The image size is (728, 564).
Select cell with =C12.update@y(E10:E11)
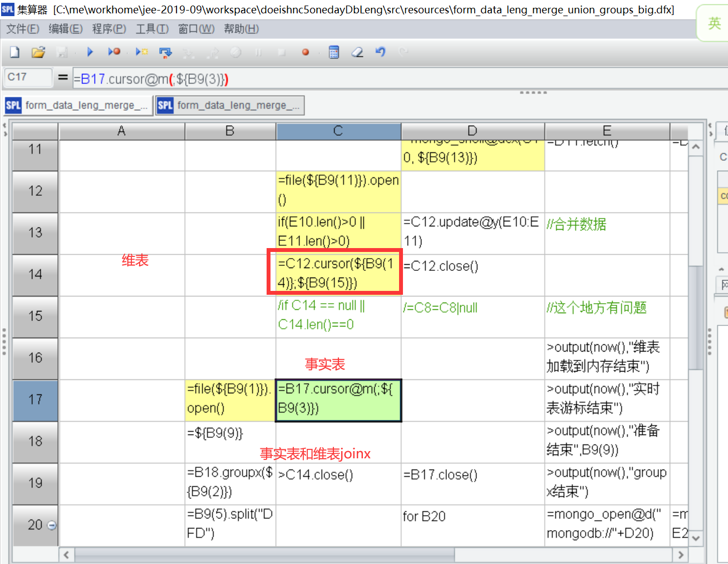[473, 233]
